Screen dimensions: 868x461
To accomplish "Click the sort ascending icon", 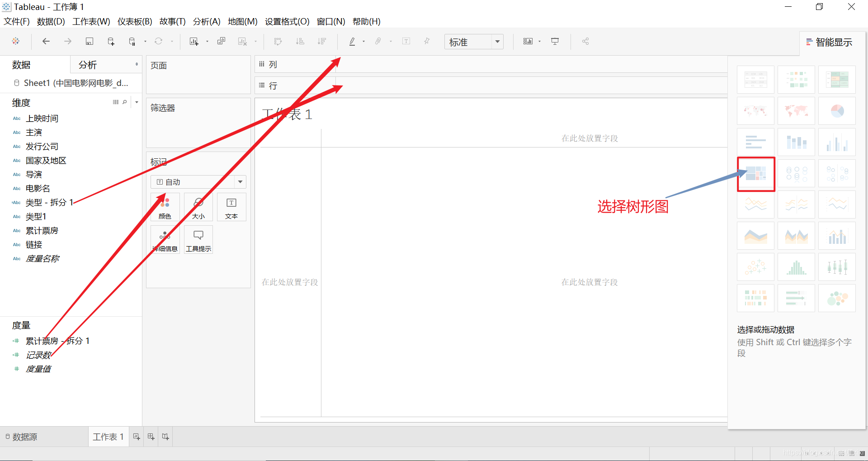I will pos(300,41).
